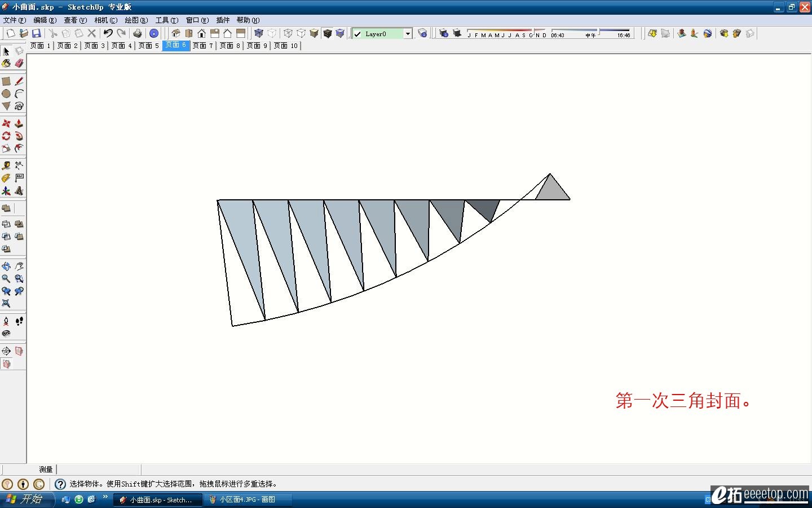Select the Line pencil tool
The height and width of the screenshot is (508, 812).
tap(19, 81)
